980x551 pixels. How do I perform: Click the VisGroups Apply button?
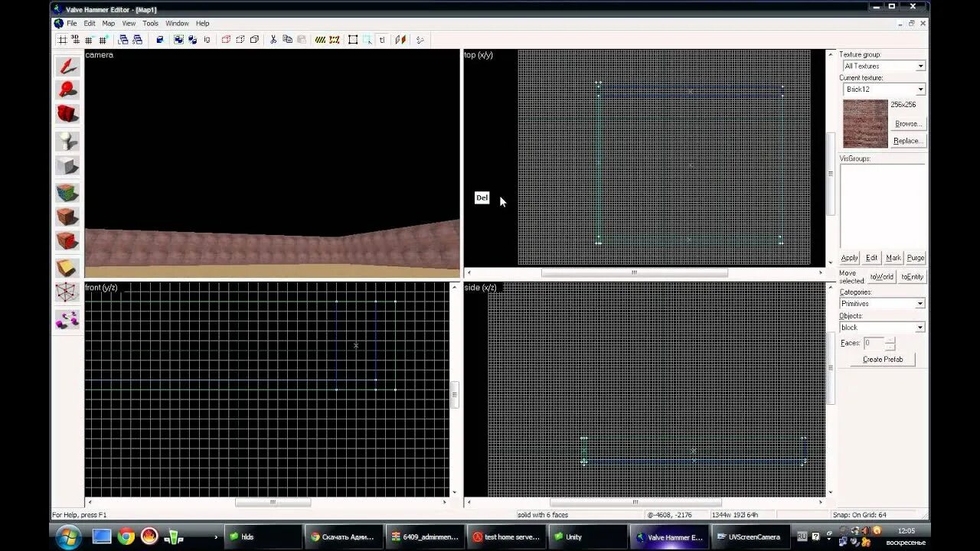click(x=850, y=258)
